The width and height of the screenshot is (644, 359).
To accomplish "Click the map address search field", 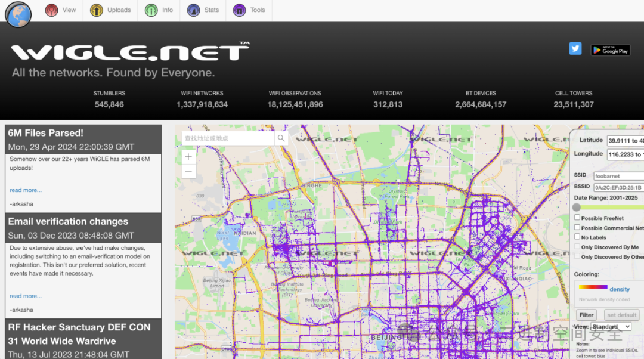I will [228, 138].
